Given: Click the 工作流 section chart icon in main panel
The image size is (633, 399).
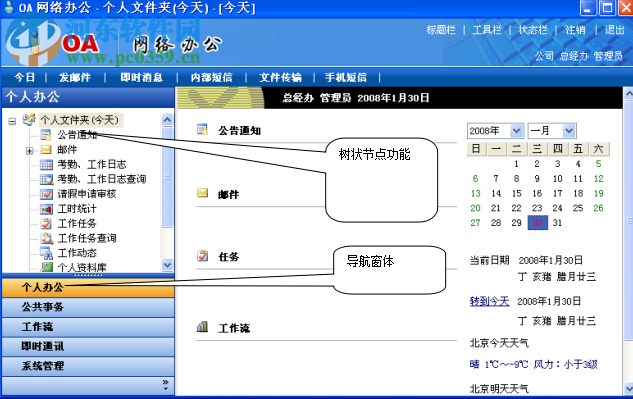Looking at the screenshot, I should click(x=202, y=327).
